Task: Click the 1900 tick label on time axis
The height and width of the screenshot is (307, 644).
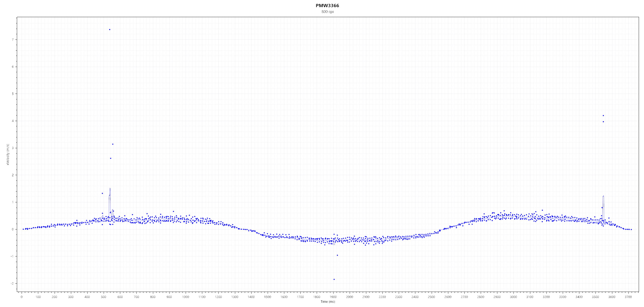Action: (333, 297)
